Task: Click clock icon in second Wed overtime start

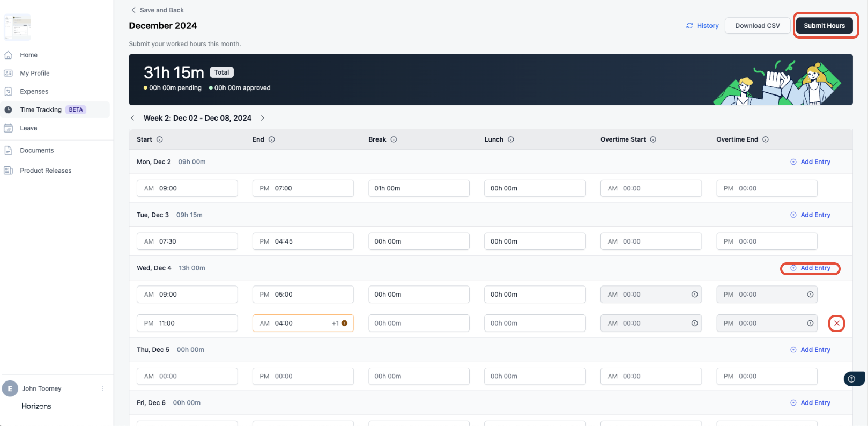Action: 694,323
